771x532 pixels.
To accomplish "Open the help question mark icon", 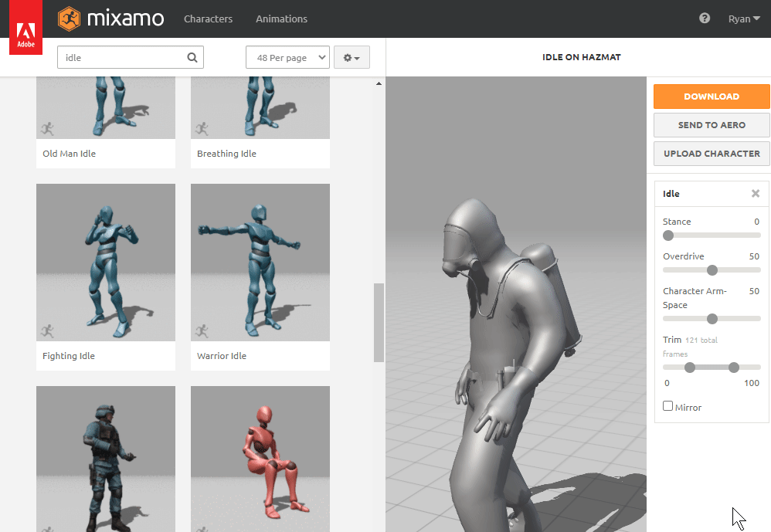I will (x=705, y=19).
